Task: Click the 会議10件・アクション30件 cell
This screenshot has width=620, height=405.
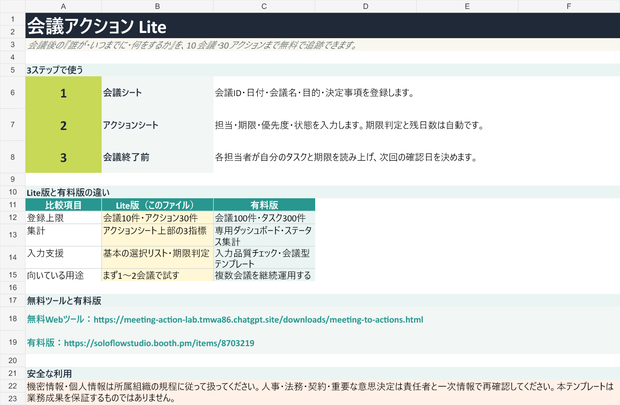Action: coord(157,218)
